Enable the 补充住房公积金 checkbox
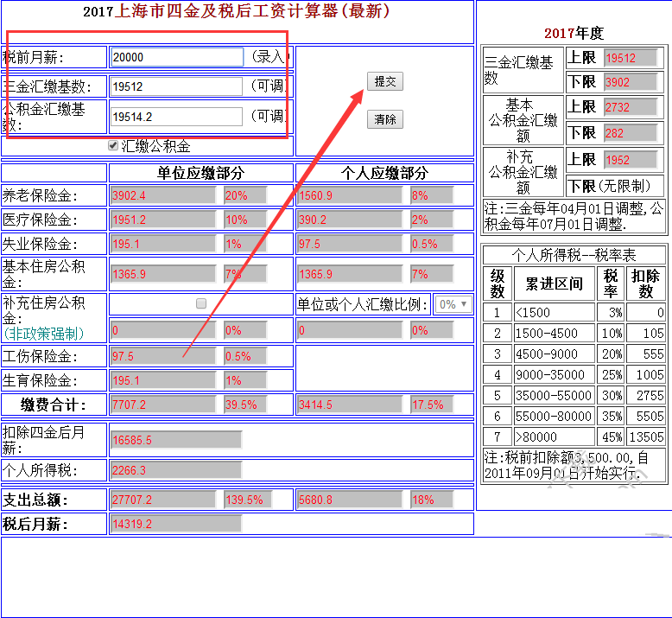Viewport: 672px width, 618px height. tap(201, 303)
